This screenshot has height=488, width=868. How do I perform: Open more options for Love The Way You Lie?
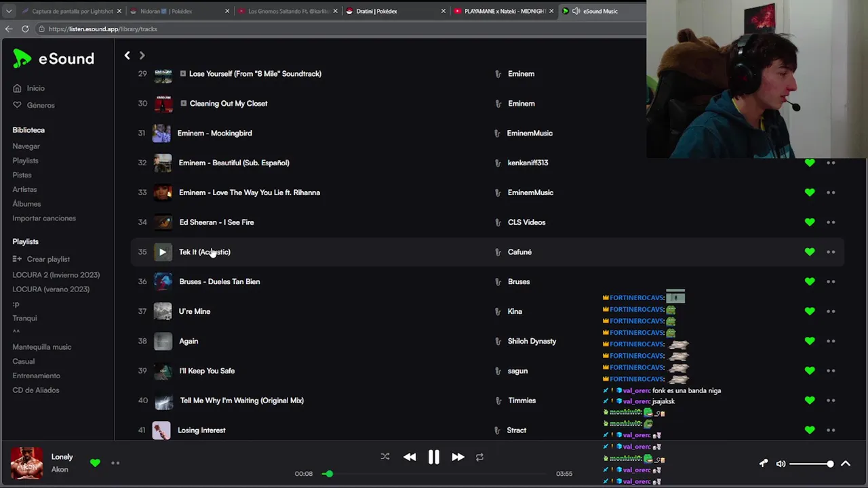(x=831, y=192)
